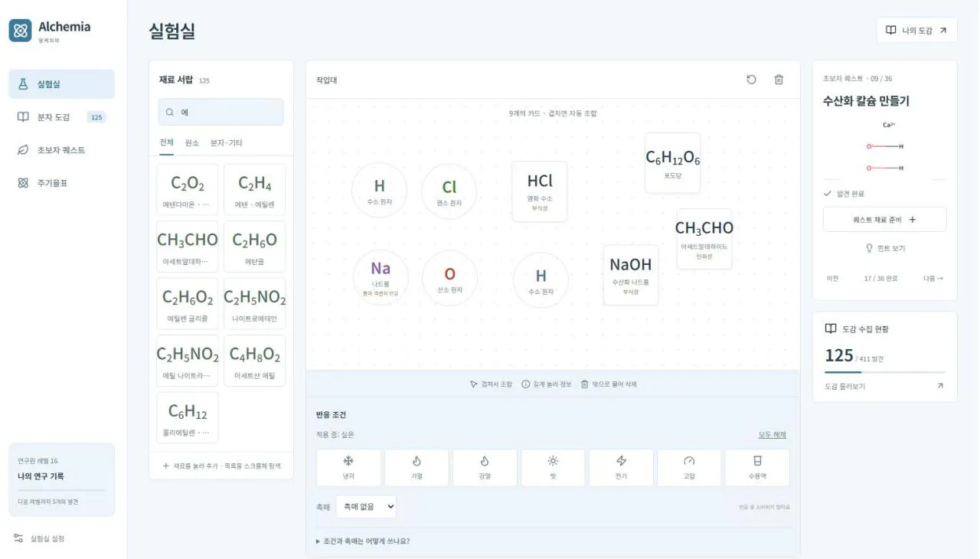This screenshot has height=559, width=980.
Task: Click the book icon next to 분자 도감
Action: click(23, 117)
